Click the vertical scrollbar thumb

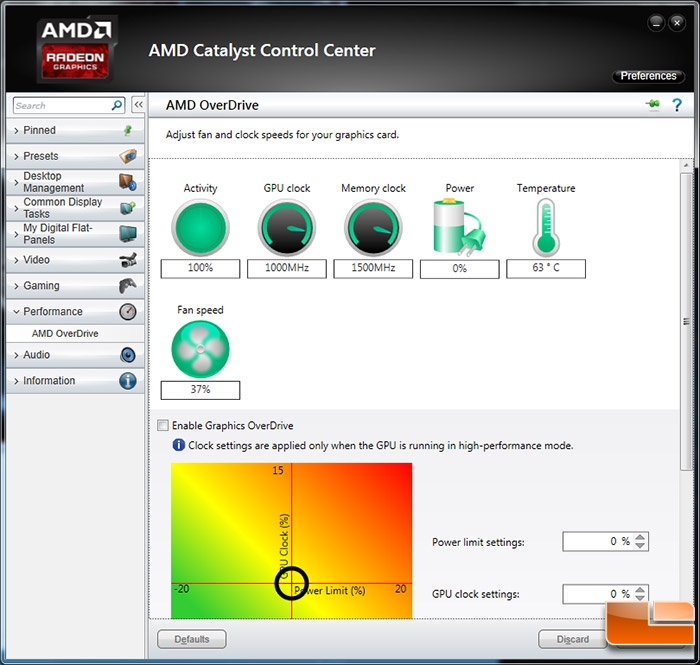(686, 321)
